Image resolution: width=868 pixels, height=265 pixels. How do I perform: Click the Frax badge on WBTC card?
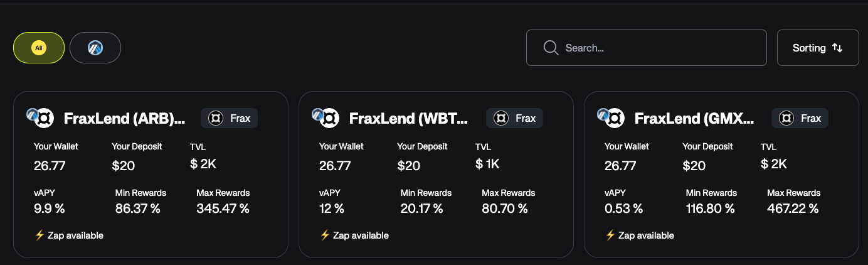pyautogui.click(x=514, y=118)
